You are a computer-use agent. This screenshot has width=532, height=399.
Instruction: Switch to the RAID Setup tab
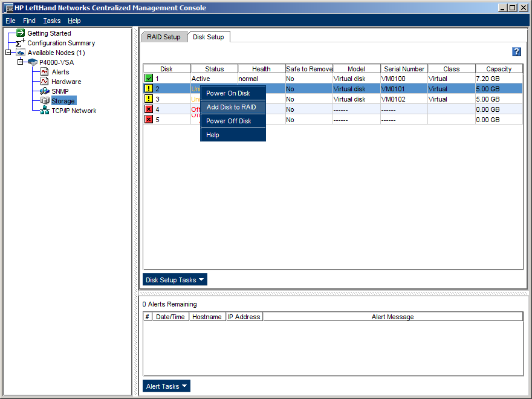[163, 37]
